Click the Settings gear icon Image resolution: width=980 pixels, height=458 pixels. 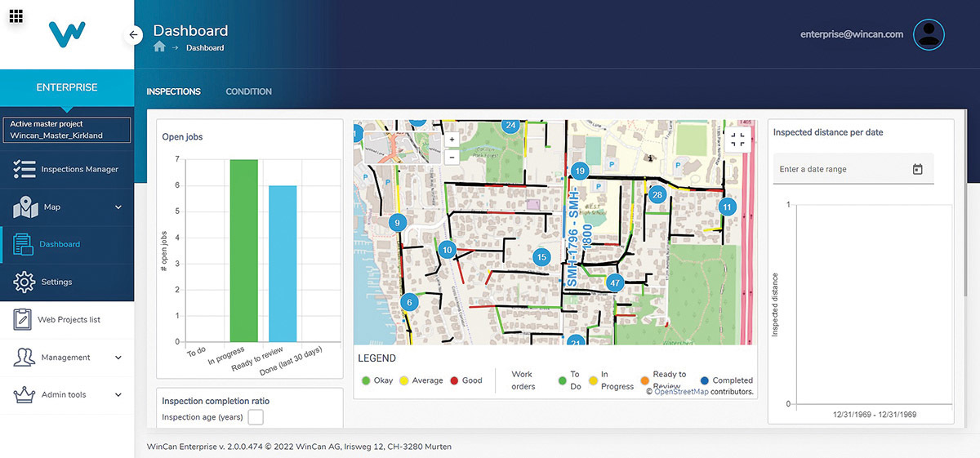(24, 282)
